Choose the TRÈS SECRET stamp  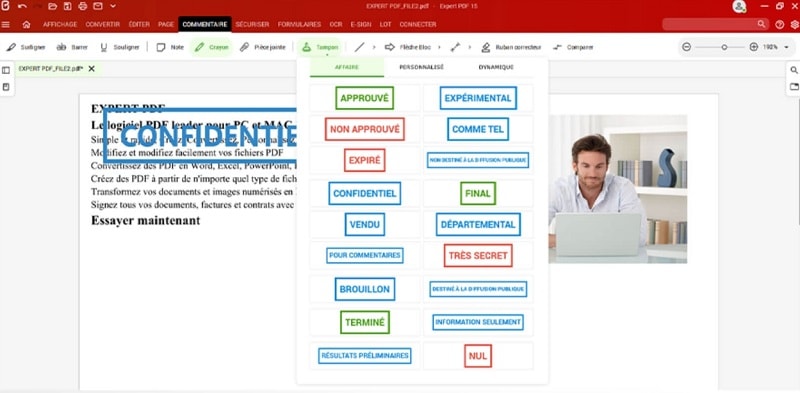[478, 255]
